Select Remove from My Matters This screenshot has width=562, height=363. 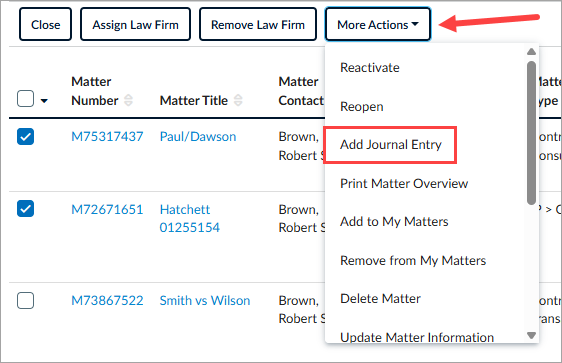(x=413, y=261)
